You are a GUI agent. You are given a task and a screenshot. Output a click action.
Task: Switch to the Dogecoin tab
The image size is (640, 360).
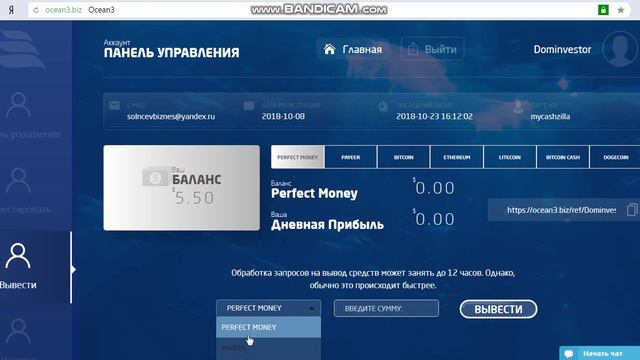[615, 157]
